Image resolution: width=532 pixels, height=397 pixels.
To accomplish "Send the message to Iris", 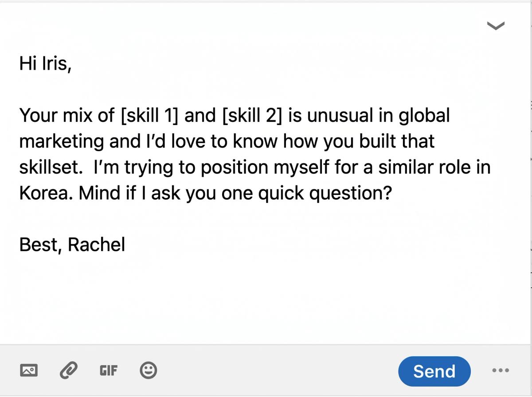I will (434, 371).
